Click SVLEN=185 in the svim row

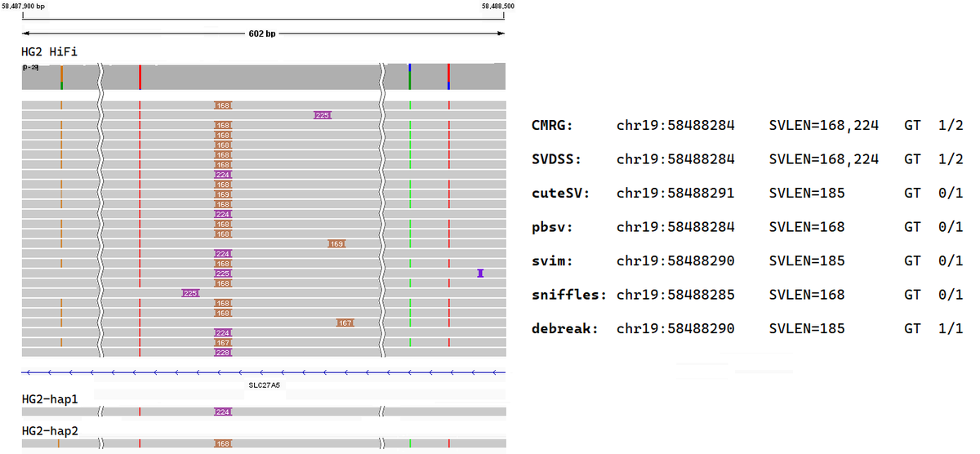coord(807,261)
